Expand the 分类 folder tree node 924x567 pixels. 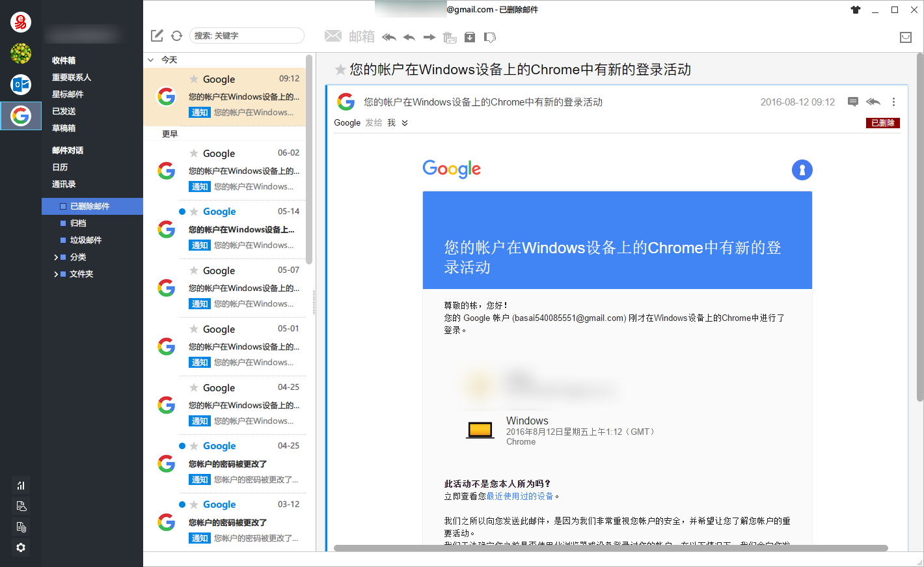pos(56,257)
